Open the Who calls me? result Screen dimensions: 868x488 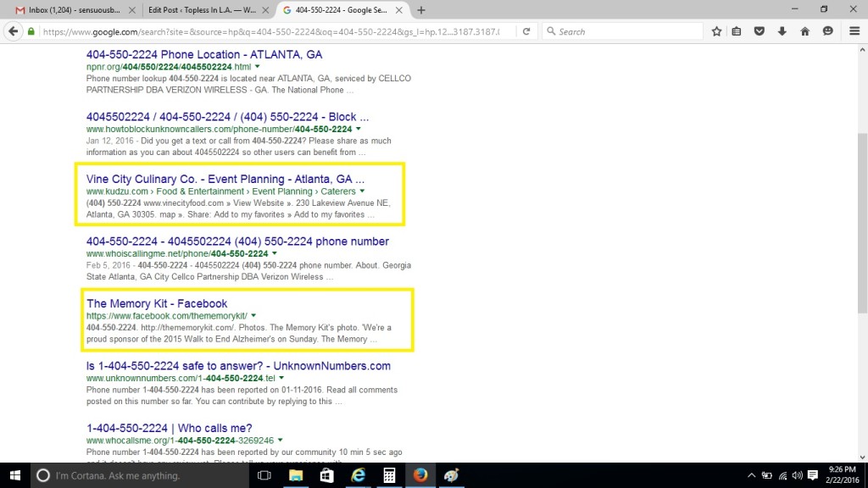(170, 428)
